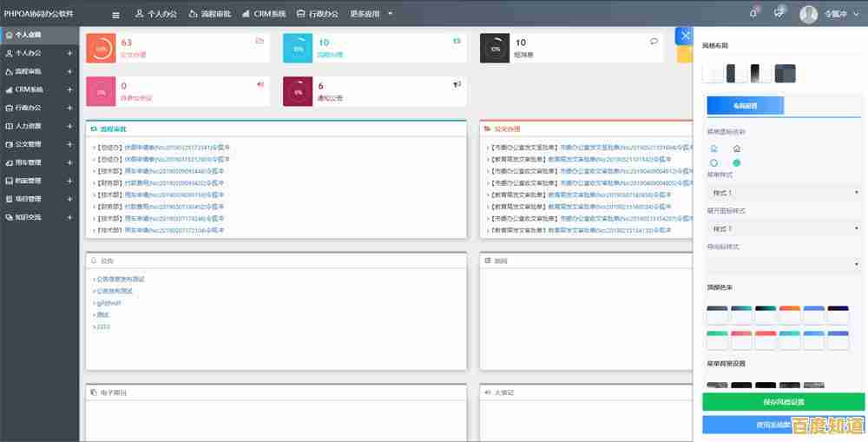Viewport: 868px width, 442px height.
Task: Open CRM系统 in the top menu
Action: click(x=264, y=14)
